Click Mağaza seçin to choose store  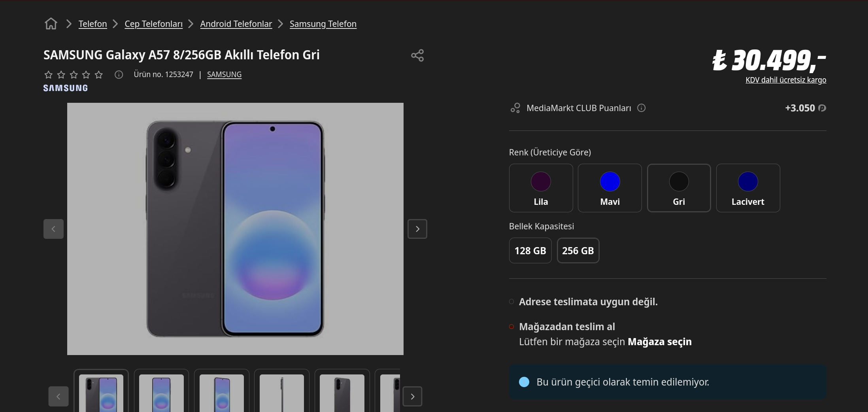[x=660, y=342]
